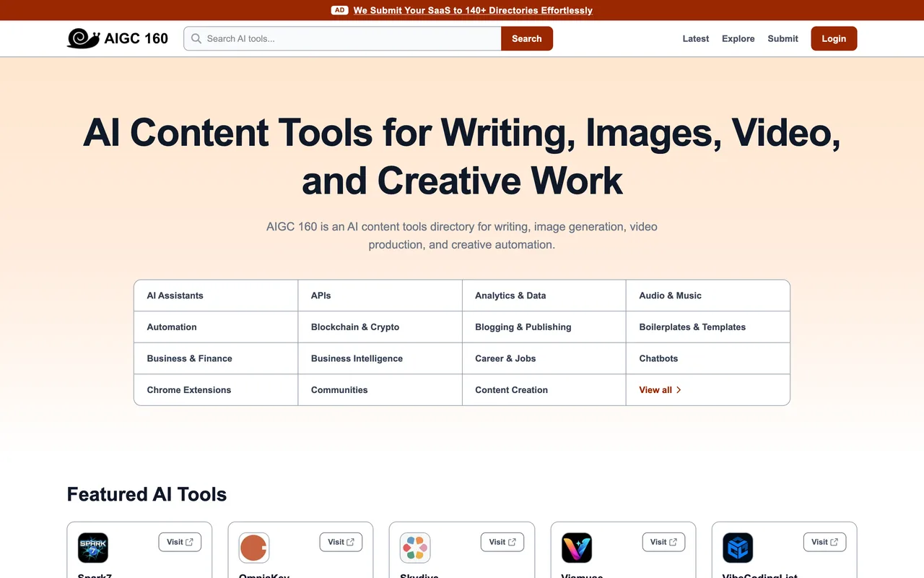This screenshot has height=578, width=924.
Task: Browse the Content Creation category
Action: [x=544, y=390]
